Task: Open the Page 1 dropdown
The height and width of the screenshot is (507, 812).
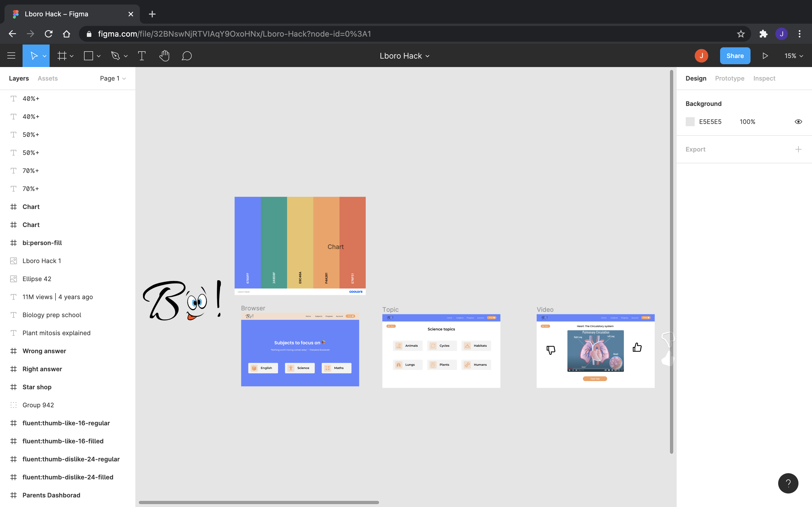Action: [113, 79]
